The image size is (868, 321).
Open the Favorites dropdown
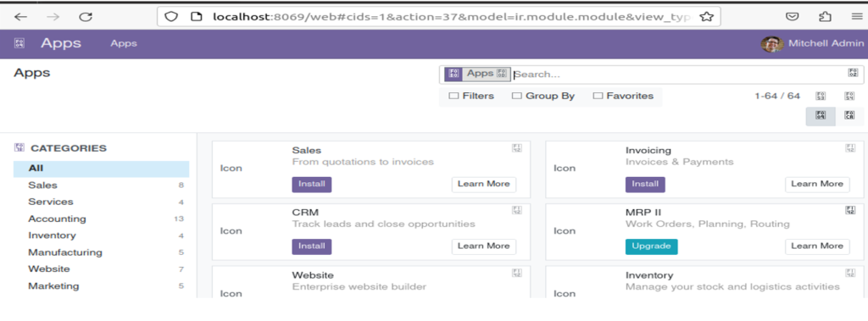pos(623,96)
